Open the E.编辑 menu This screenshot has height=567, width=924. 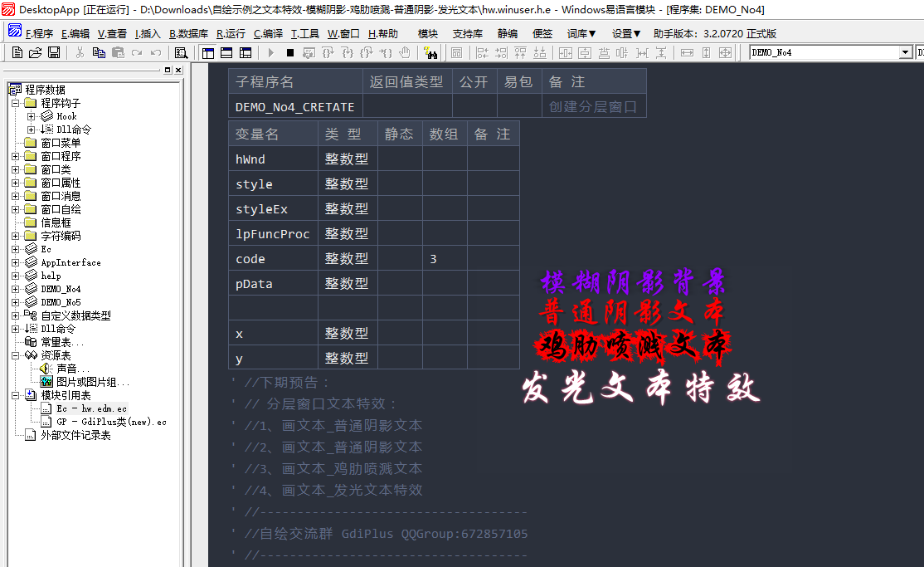pyautogui.click(x=75, y=34)
